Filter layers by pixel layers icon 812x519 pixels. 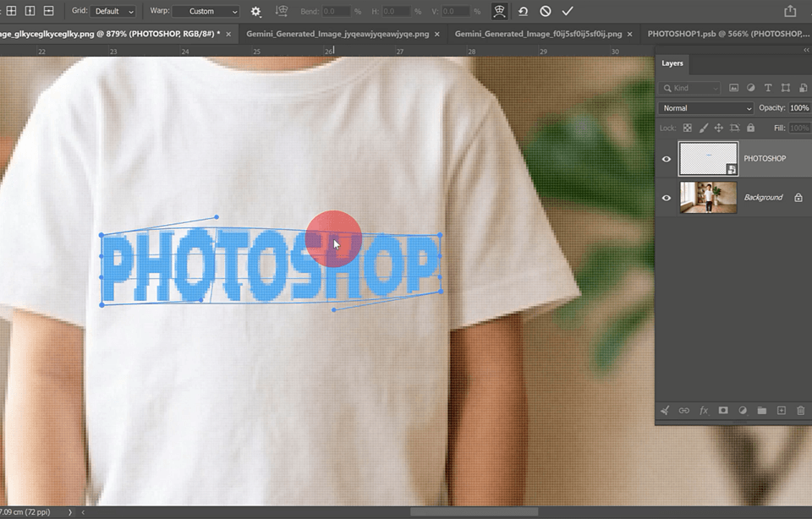[734, 88]
